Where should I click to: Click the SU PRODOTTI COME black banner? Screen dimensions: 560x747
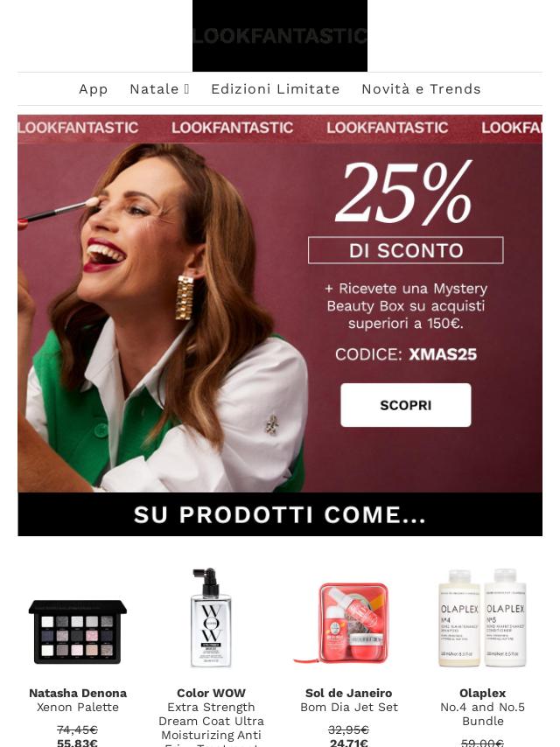pos(280,514)
